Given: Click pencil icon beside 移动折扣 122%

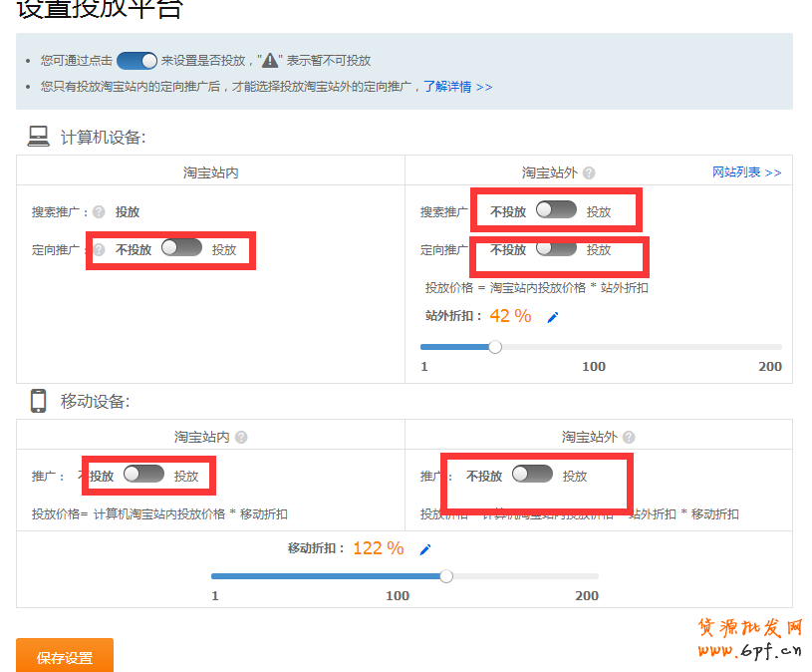Looking at the screenshot, I should pos(425,549).
